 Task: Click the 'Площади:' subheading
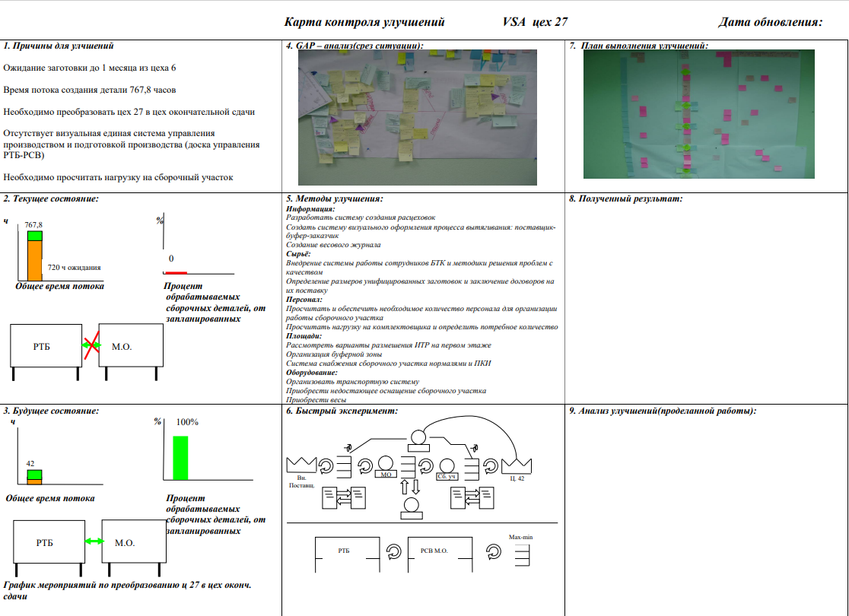tap(304, 335)
